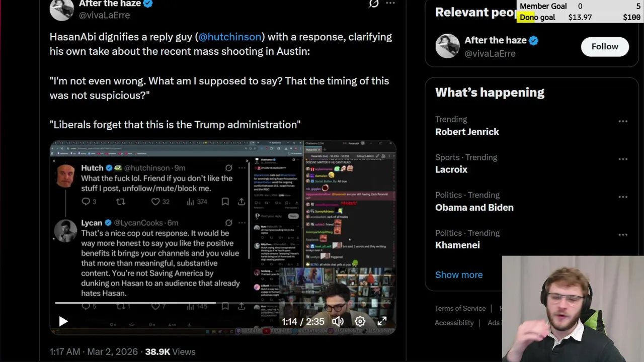Open After the haze profile avatar in sidebar
Screen dimensions: 644x362
tap(447, 46)
